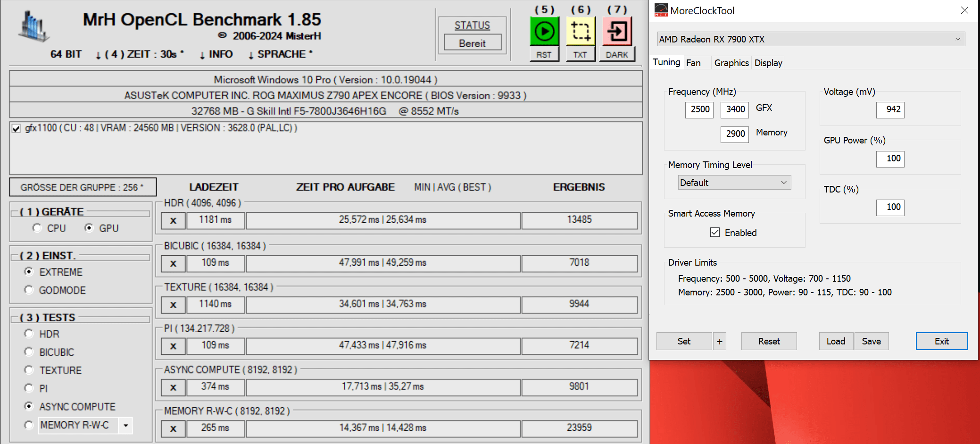Click GFX minimum frequency field 2500
Viewport: 980px width, 444px height.
tap(699, 109)
